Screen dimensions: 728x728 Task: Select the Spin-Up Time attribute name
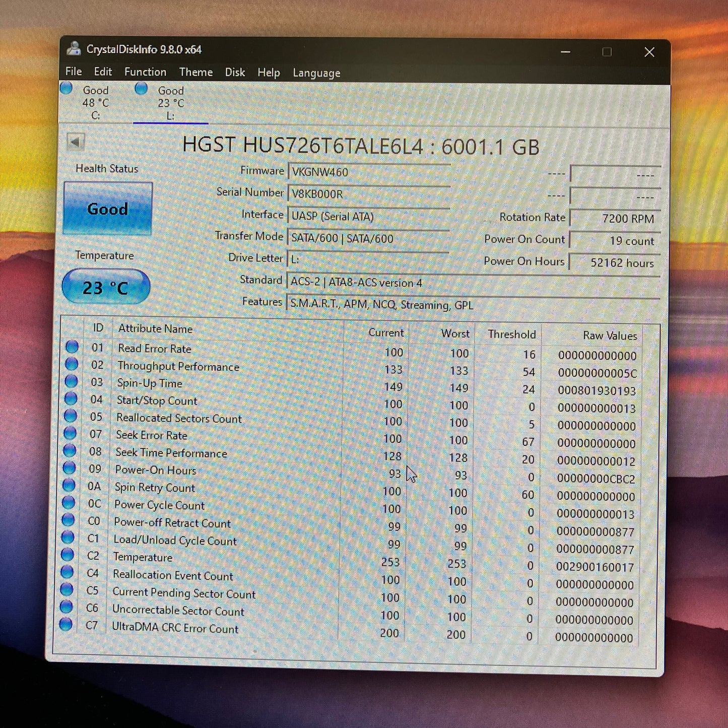tap(150, 383)
